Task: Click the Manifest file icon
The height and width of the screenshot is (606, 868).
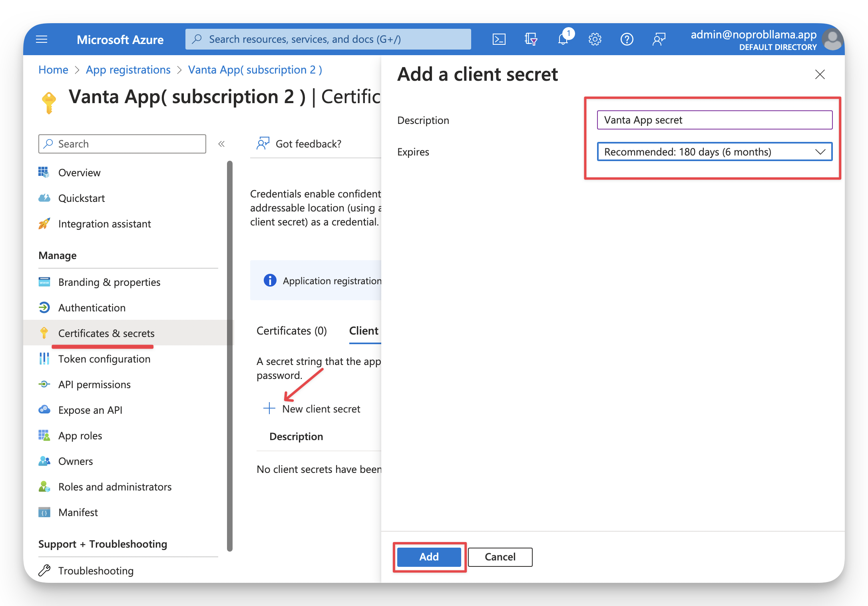Action: (x=44, y=512)
